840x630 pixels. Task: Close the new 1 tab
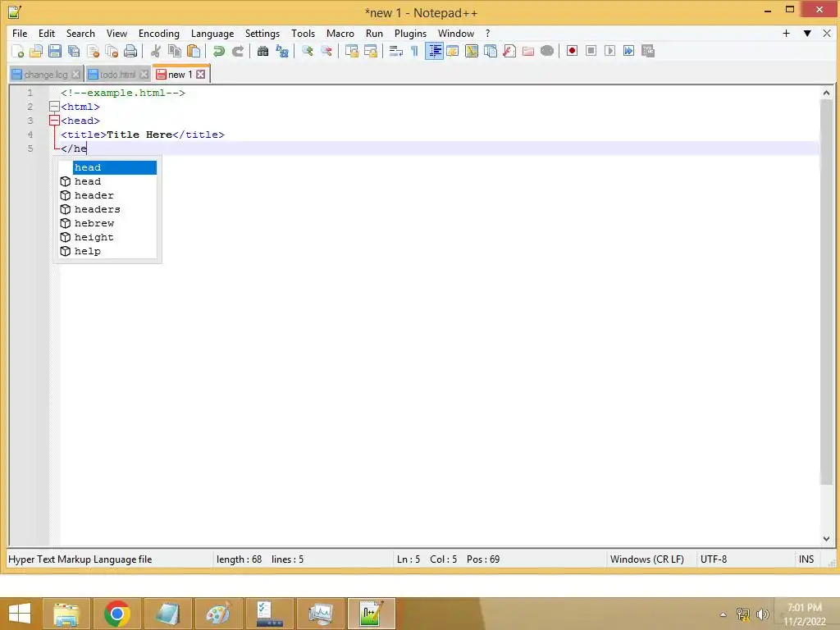point(200,75)
